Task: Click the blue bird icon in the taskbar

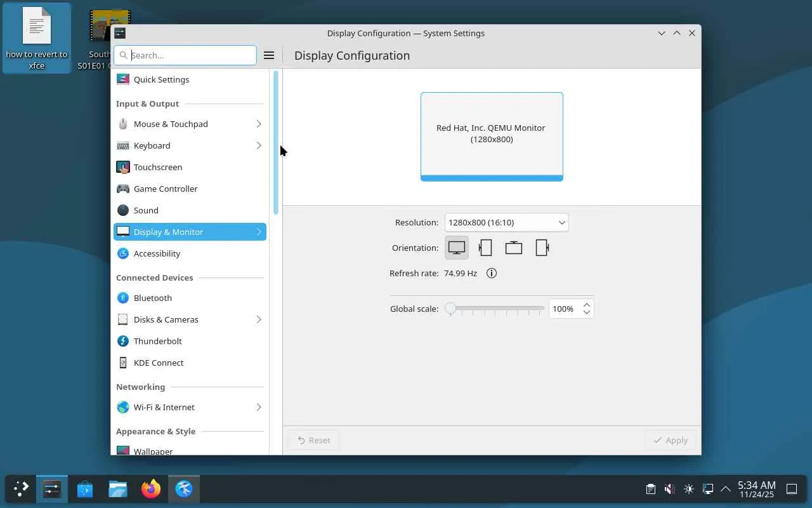Action: coord(184,488)
